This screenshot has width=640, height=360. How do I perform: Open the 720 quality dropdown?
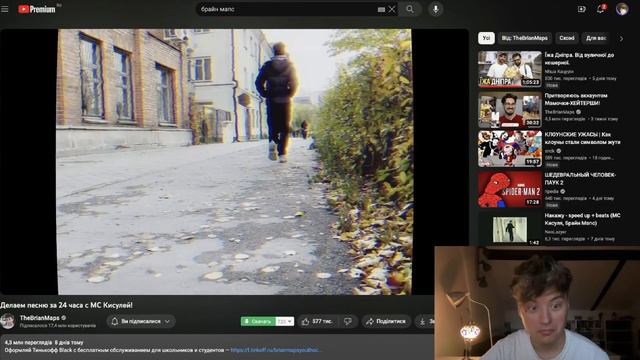point(284,321)
